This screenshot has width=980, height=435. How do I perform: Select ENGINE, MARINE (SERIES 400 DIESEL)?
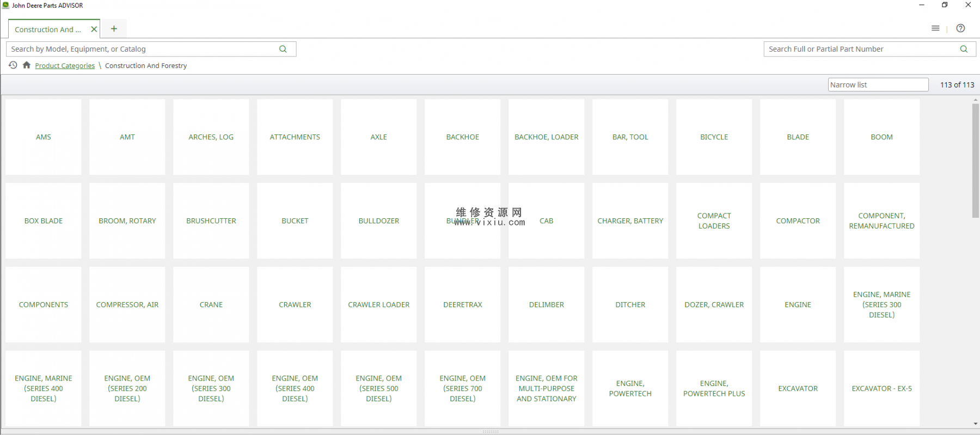(44, 389)
